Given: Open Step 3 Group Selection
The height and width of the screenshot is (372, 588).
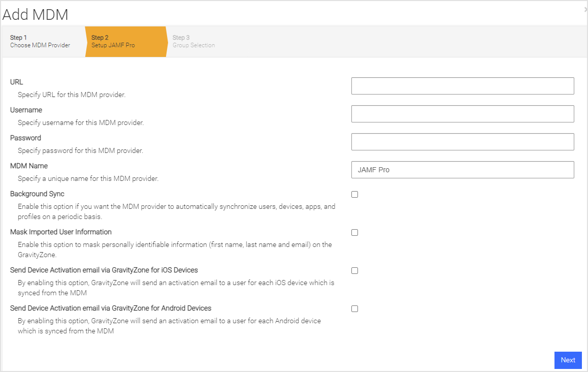Looking at the screenshot, I should (193, 41).
